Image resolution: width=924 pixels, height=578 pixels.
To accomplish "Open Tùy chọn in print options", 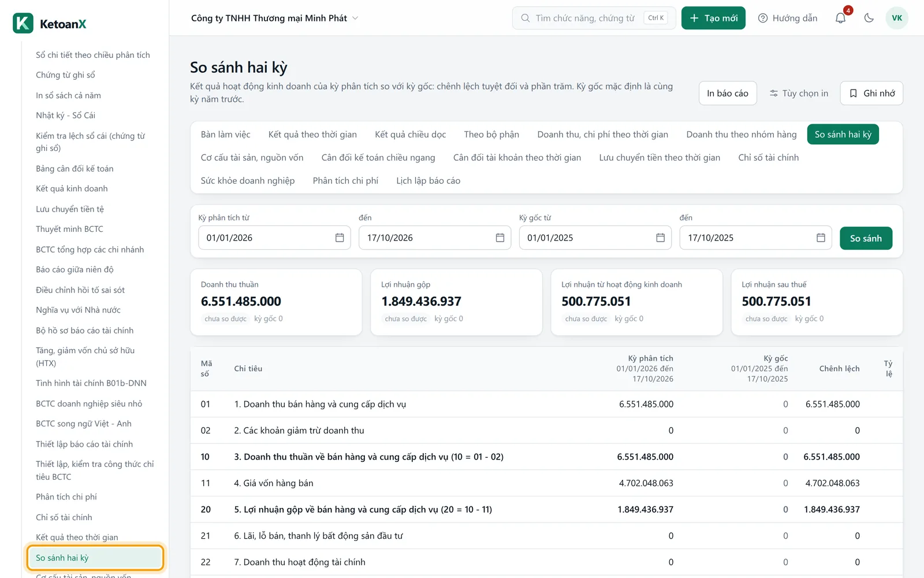I will (x=799, y=93).
